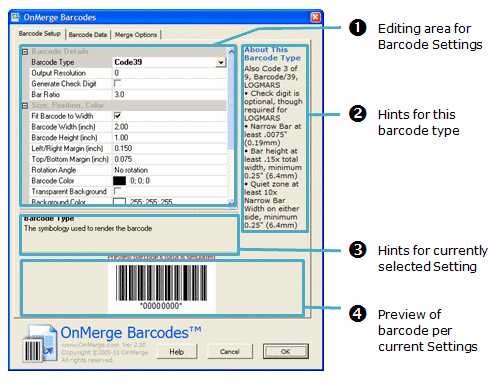Click the OnMerge Barcodes title bar icon
Viewport: 497px width, 386px height.
15,17
